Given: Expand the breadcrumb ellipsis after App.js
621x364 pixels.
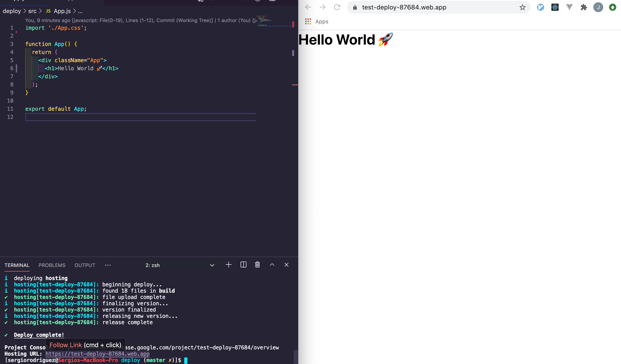Looking at the screenshot, I should (x=80, y=11).
